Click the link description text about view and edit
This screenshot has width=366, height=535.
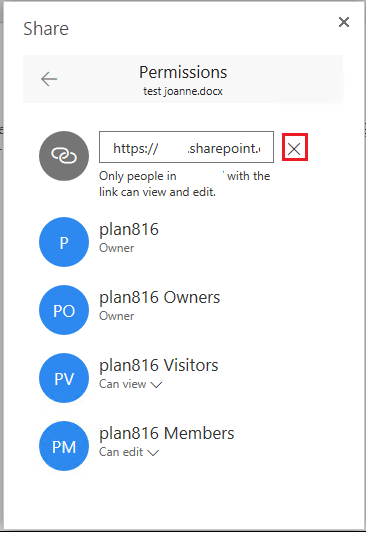pyautogui.click(x=185, y=184)
